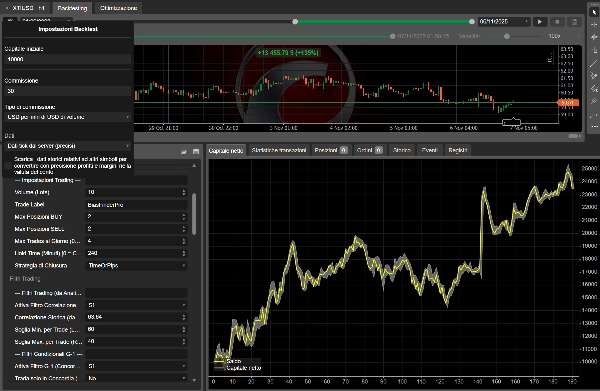Click the Velocità speed slider knob
Image resolution: width=600 pixels, height=391 pixels.
point(507,36)
